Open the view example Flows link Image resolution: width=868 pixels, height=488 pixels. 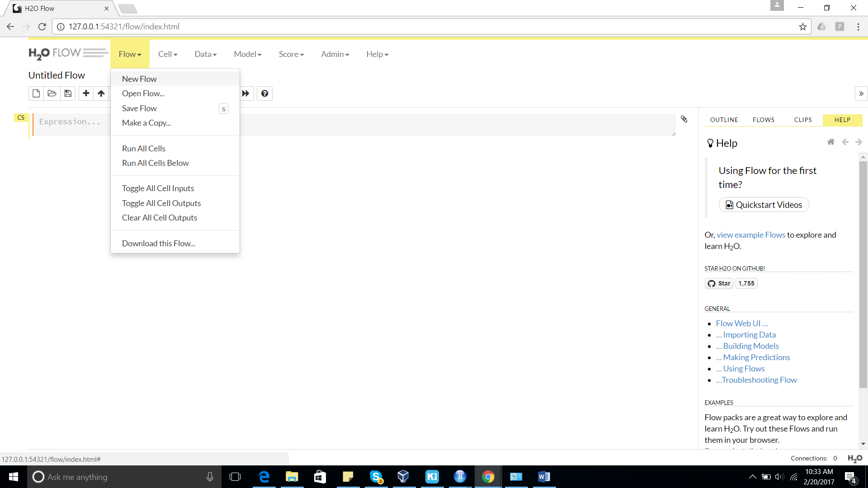coord(751,235)
